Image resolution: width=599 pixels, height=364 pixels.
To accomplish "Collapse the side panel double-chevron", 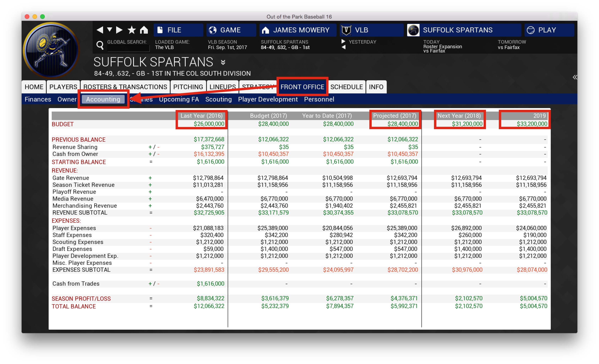I will [x=575, y=77].
